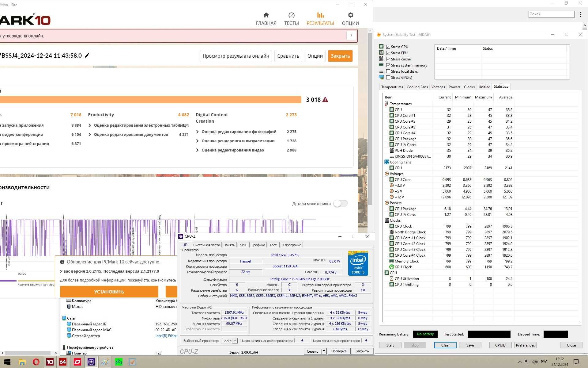Switch to the Temperatures tab in AIDA64
This screenshot has height=368, width=588.
pos(392,87)
